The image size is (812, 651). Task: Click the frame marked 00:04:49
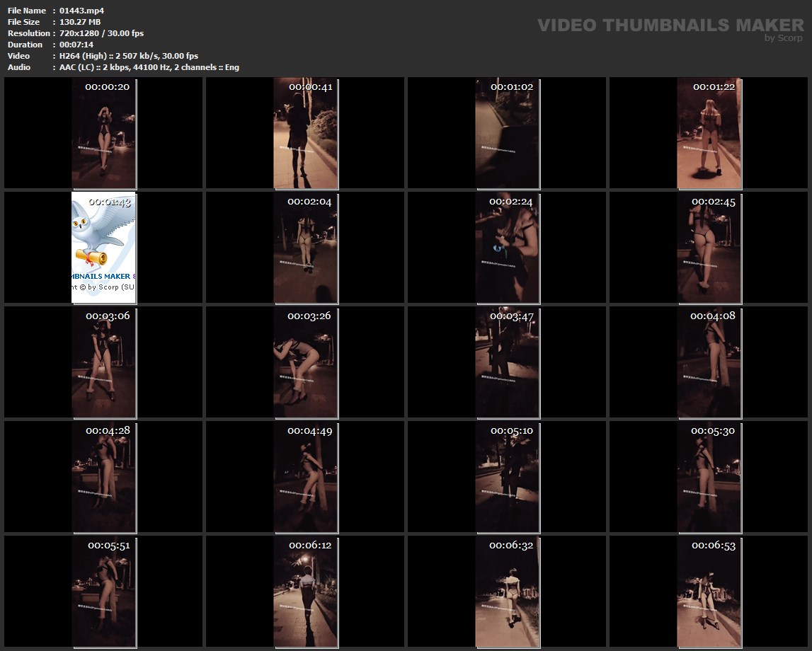tap(305, 477)
